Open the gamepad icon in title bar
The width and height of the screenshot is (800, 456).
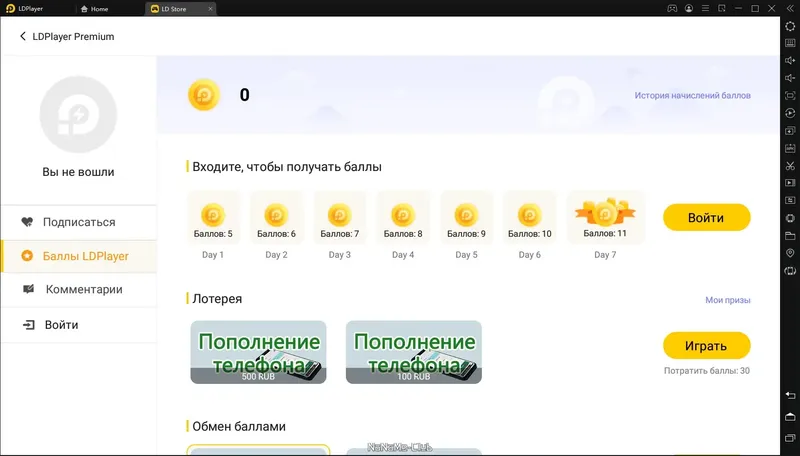click(x=672, y=9)
